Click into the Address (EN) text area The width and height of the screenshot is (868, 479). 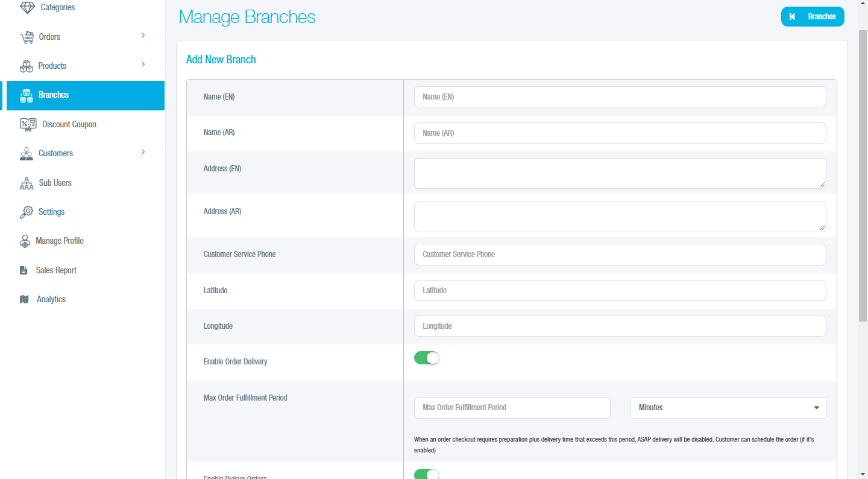(x=620, y=173)
